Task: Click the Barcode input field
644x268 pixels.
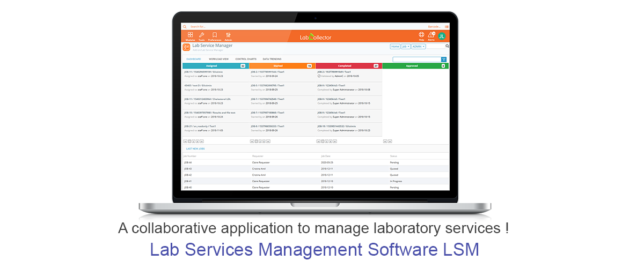Action: [435, 26]
